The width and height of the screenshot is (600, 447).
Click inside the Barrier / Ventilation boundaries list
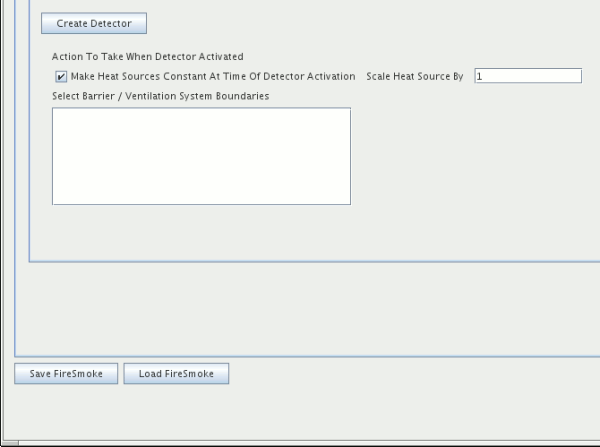point(201,156)
